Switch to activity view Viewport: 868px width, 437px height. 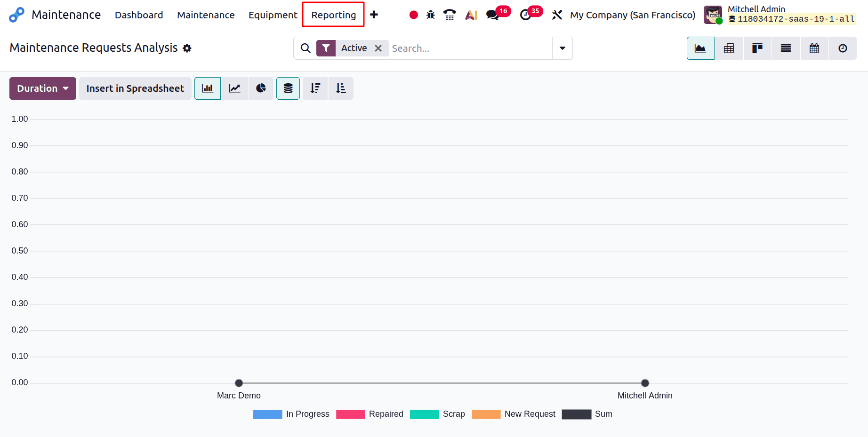pyautogui.click(x=843, y=48)
